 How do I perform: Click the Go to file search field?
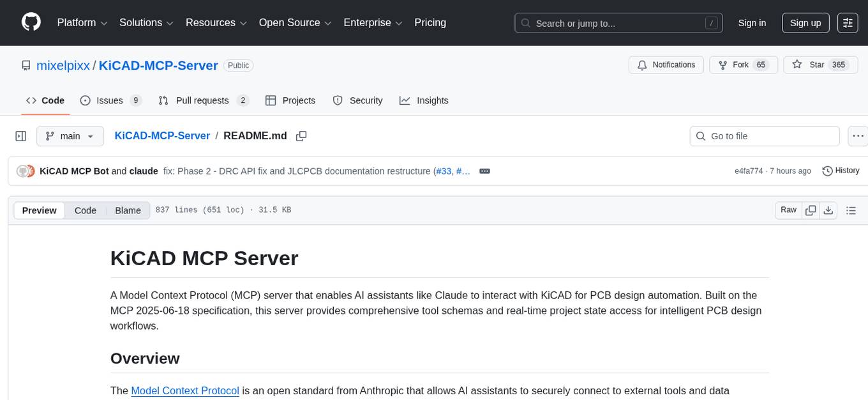[x=764, y=135]
